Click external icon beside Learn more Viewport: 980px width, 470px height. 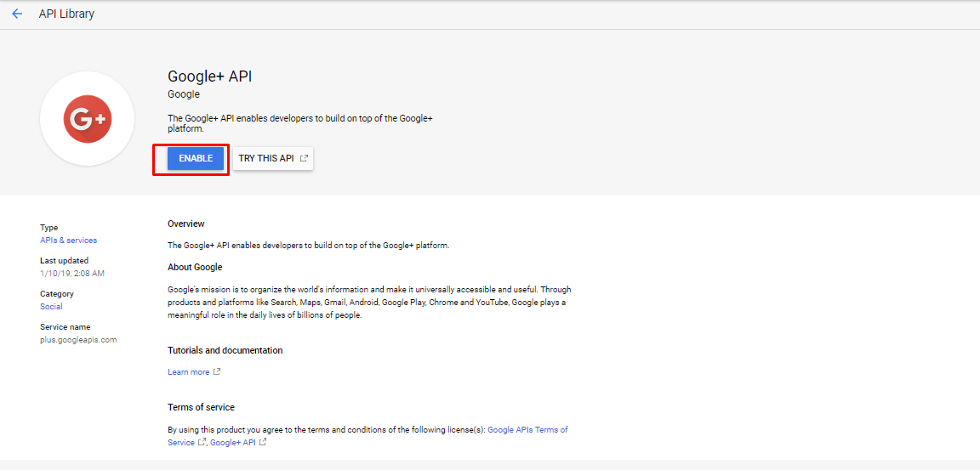pos(217,372)
